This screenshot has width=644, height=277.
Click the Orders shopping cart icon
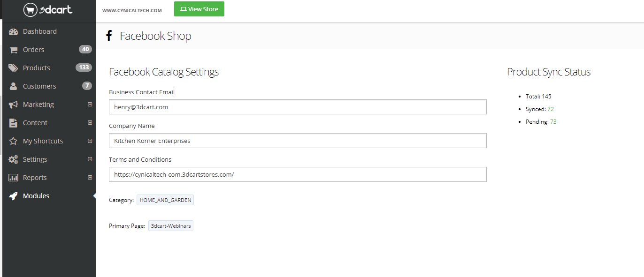(x=13, y=50)
